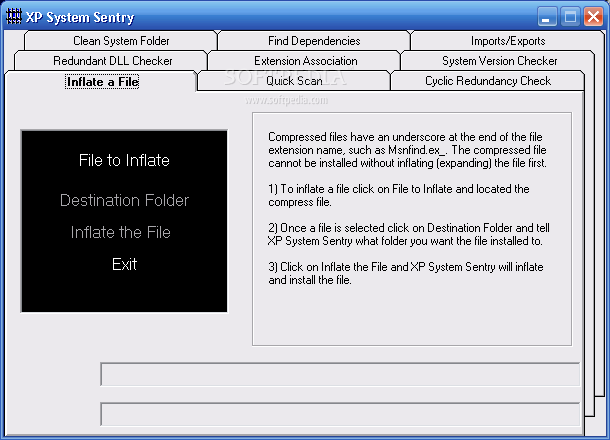Screen dimensions: 610x440
Task: Pick the Destination Folder option
Action: pos(124,200)
